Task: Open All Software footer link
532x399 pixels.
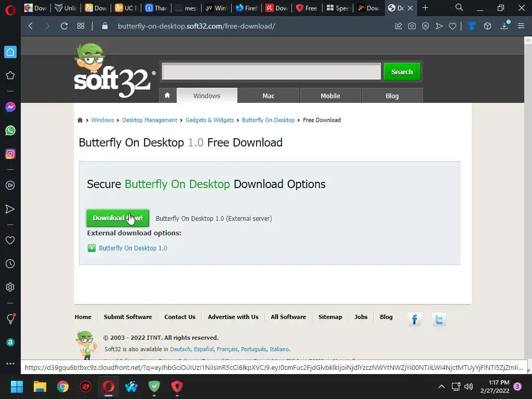Action: pyautogui.click(x=288, y=317)
